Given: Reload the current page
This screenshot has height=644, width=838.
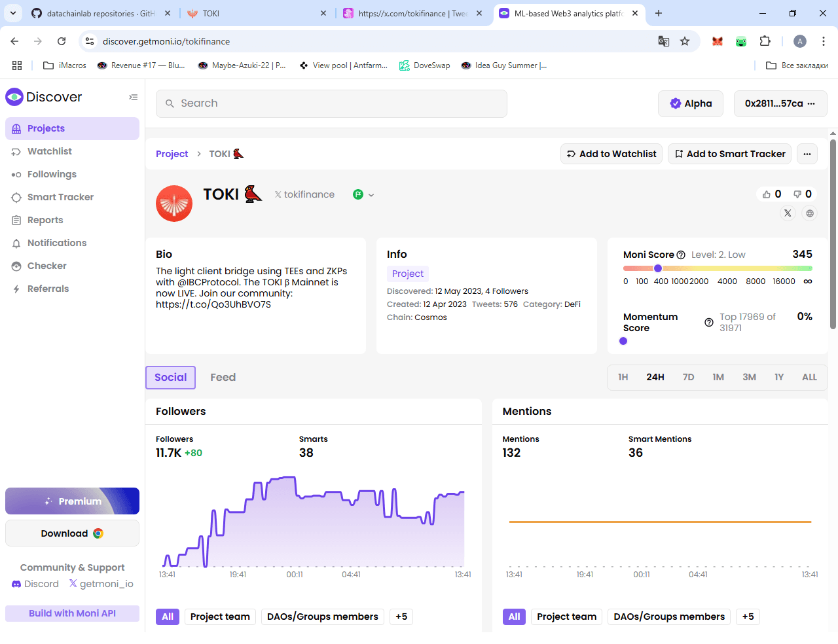Looking at the screenshot, I should pos(62,41).
